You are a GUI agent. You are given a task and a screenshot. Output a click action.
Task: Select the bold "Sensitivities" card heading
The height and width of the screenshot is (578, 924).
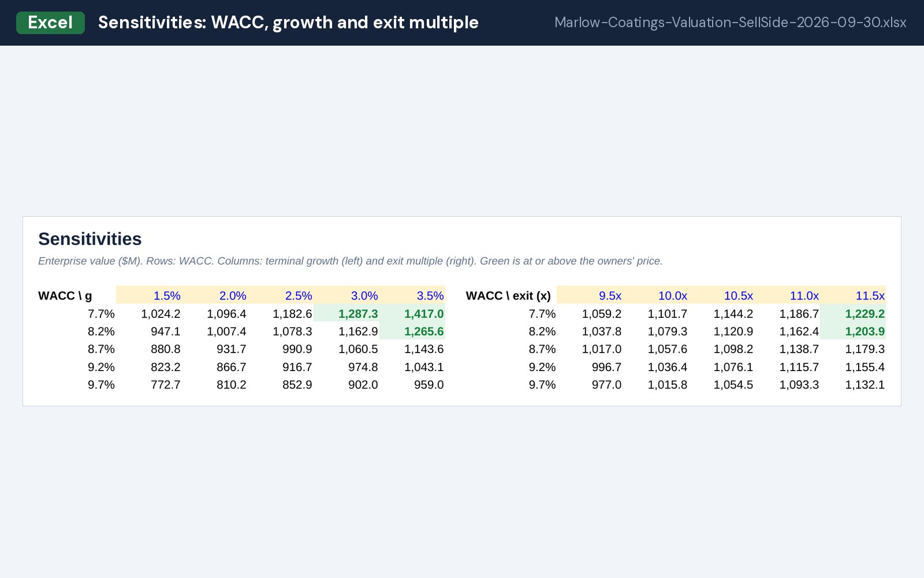[x=90, y=239]
